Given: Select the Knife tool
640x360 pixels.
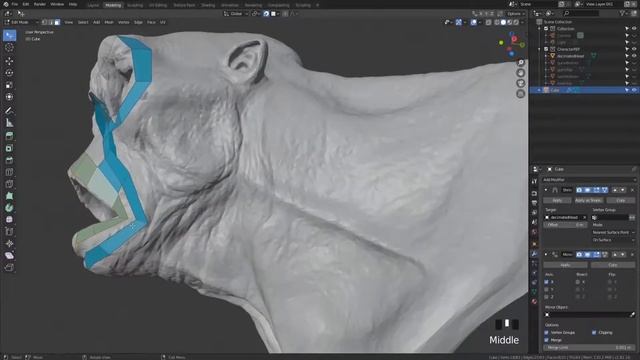Looking at the screenshot, I should tap(9, 184).
